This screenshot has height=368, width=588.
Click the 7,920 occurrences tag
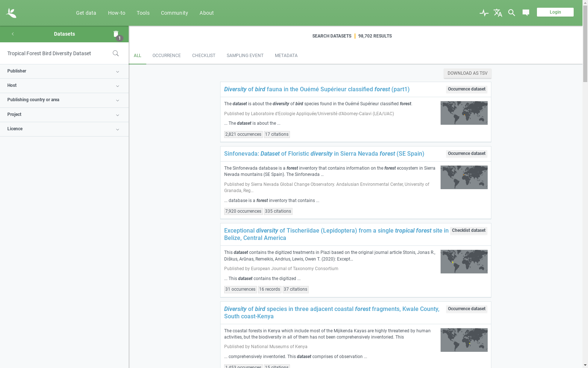click(x=243, y=211)
